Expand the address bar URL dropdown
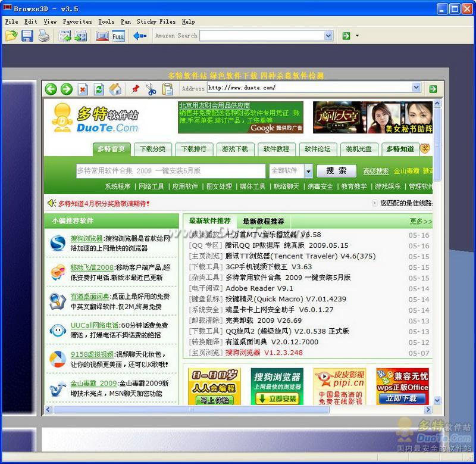 pos(416,88)
